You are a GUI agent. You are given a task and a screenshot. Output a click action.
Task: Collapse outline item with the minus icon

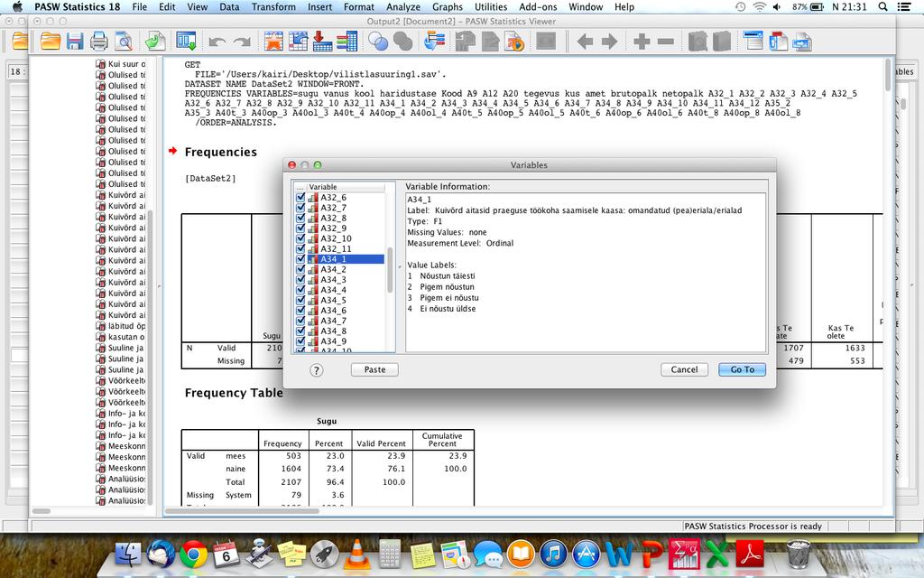pyautogui.click(x=665, y=42)
